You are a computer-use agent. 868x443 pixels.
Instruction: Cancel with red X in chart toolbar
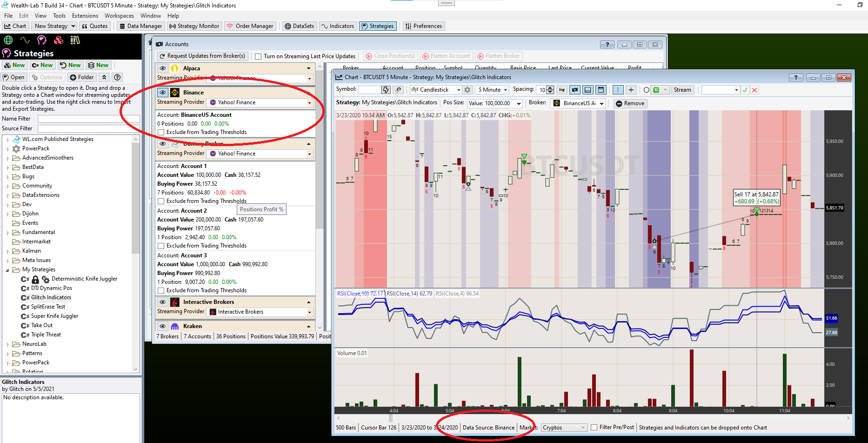coord(754,90)
